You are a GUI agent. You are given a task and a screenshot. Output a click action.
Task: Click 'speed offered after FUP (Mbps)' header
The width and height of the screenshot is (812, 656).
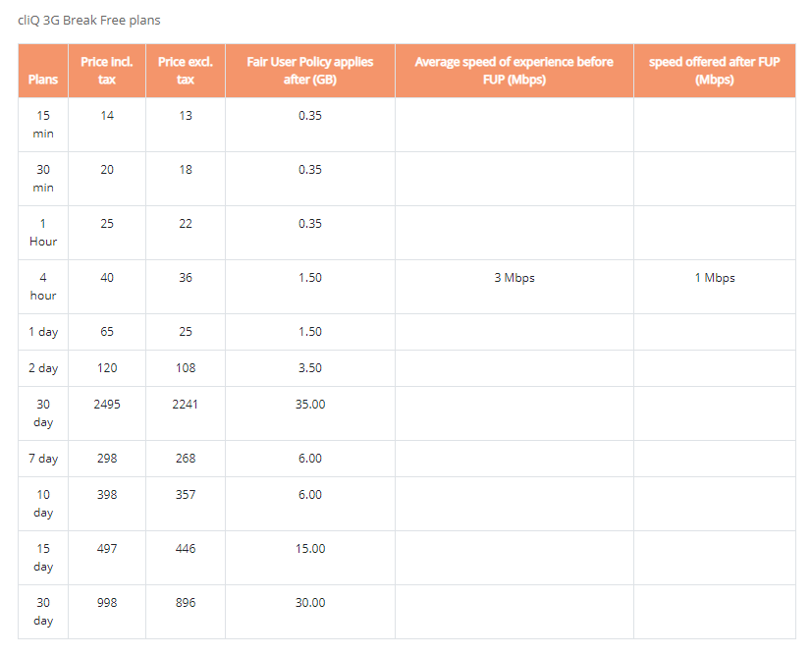click(715, 71)
